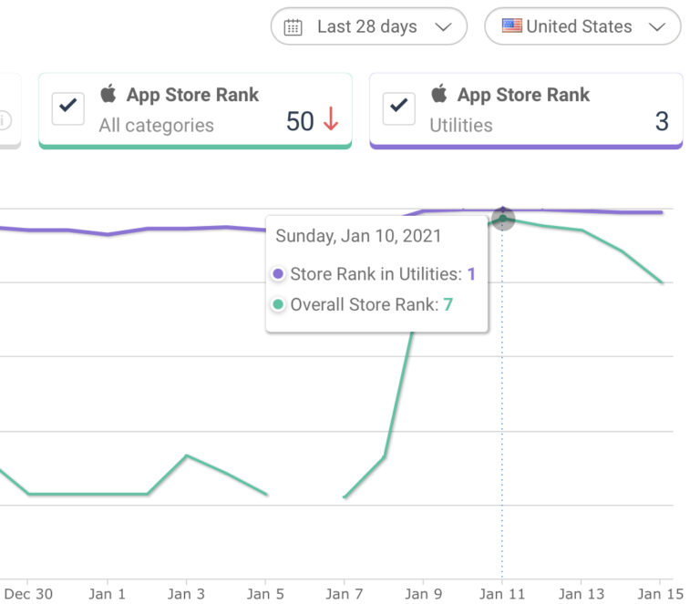This screenshot has width=700, height=604.
Task: Click the red down arrow next to 50
Action: [331, 120]
